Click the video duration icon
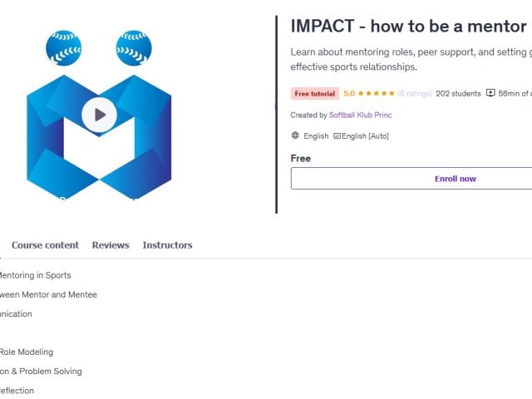Viewport: 532px width, 399px height. coord(490,94)
